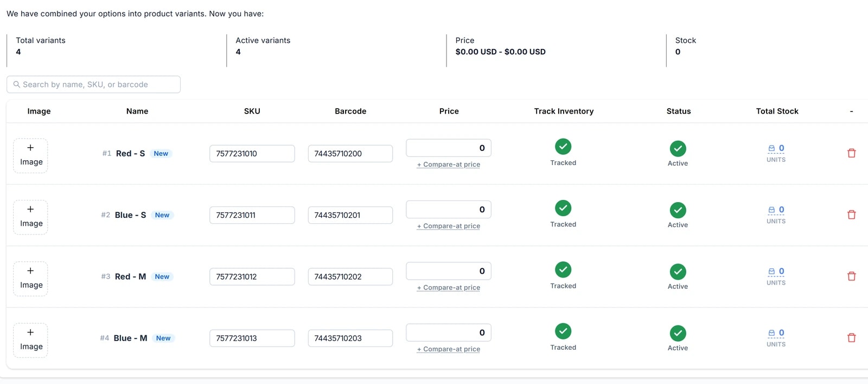Viewport: 868px width, 384px height.
Task: Toggle inventory tracking for Blue - M
Action: [x=563, y=331]
